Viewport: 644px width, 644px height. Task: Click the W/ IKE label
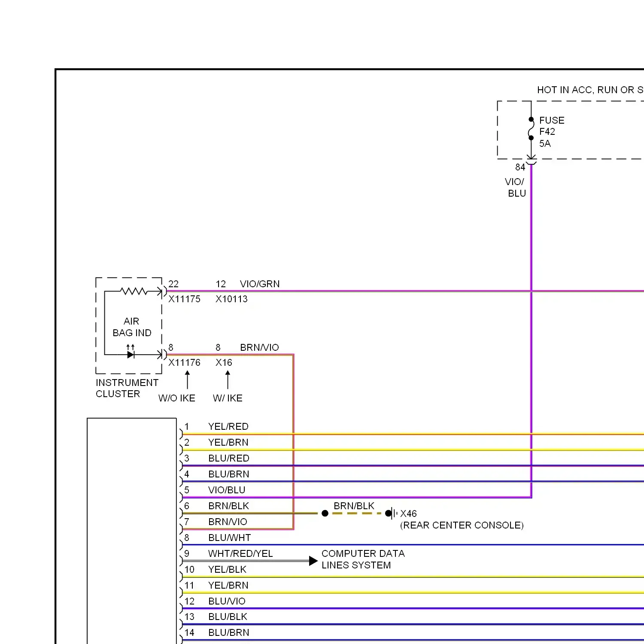tap(228, 398)
